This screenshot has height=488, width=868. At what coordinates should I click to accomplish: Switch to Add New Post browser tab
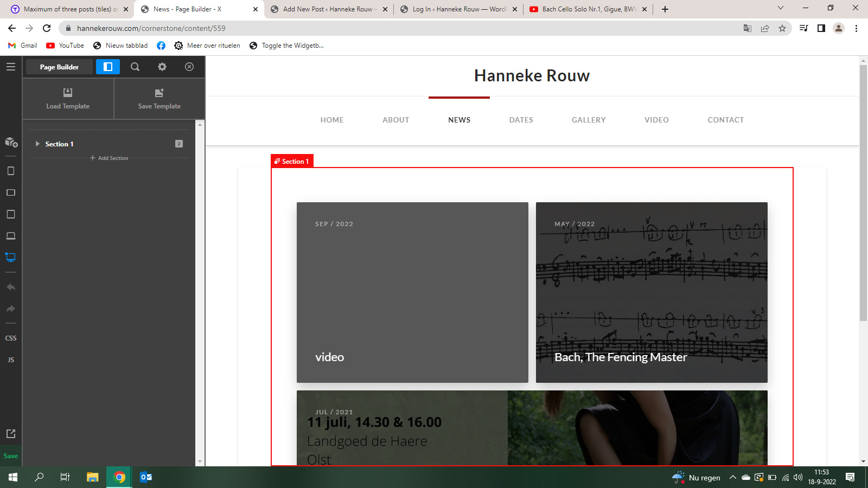click(x=328, y=9)
